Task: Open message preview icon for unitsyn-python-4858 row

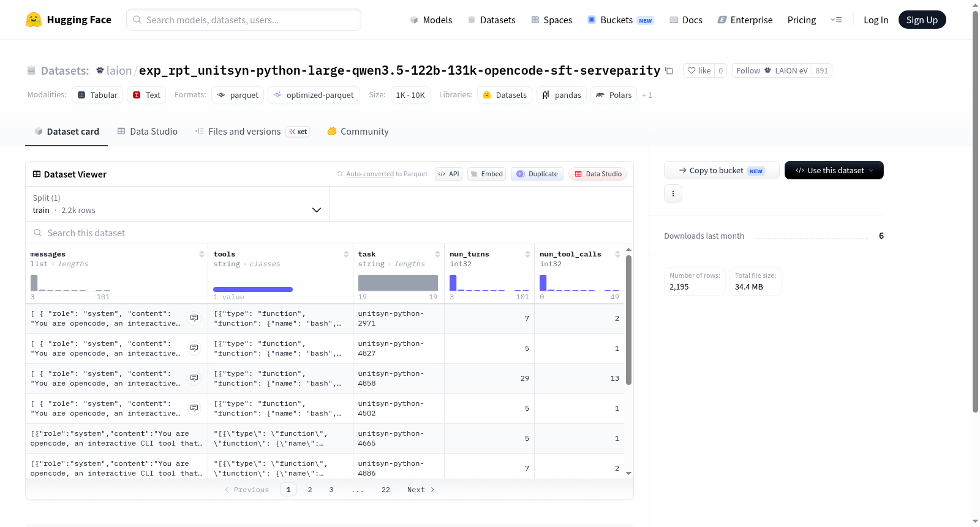Action: click(194, 378)
